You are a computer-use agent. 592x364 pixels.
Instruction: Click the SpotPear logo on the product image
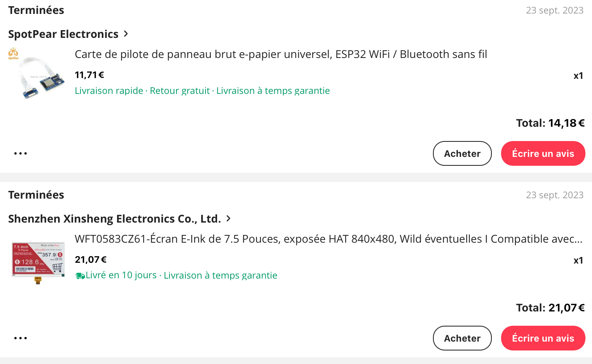13,53
